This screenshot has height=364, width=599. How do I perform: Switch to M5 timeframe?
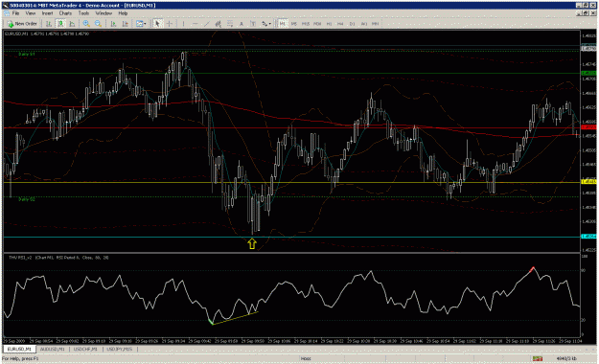click(294, 24)
